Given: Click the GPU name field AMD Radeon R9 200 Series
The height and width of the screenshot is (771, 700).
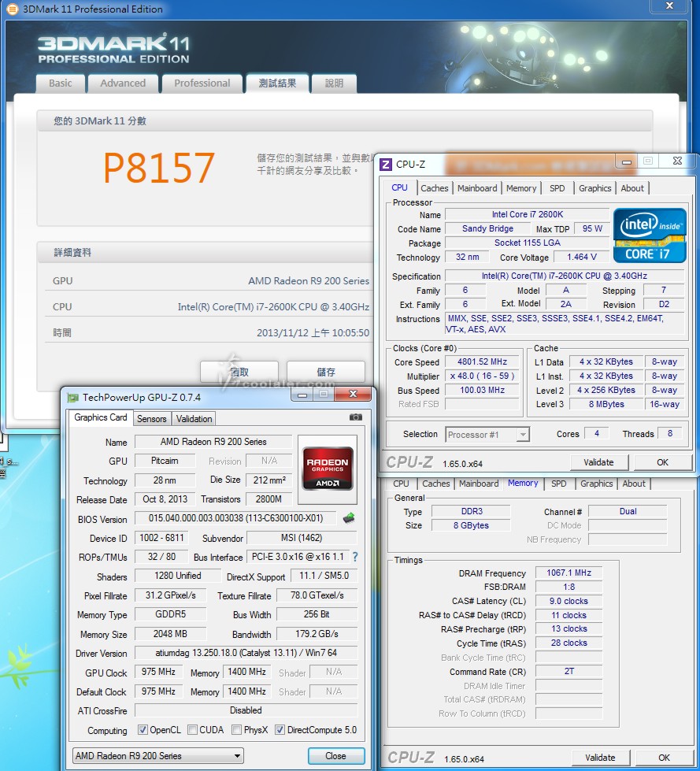Looking at the screenshot, I should [x=213, y=442].
